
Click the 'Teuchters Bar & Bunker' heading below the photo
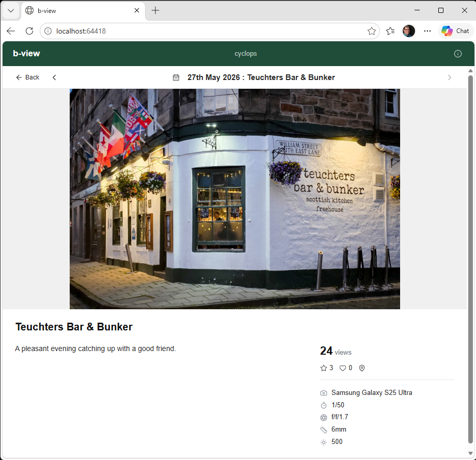click(x=74, y=327)
